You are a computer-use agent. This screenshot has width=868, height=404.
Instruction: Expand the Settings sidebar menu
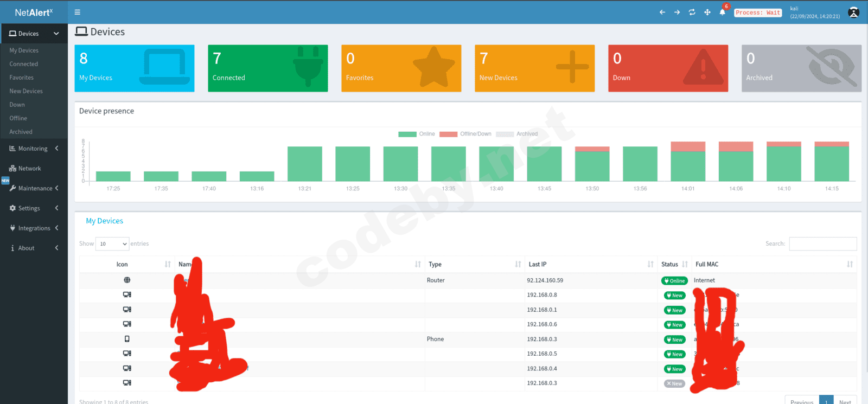point(34,208)
